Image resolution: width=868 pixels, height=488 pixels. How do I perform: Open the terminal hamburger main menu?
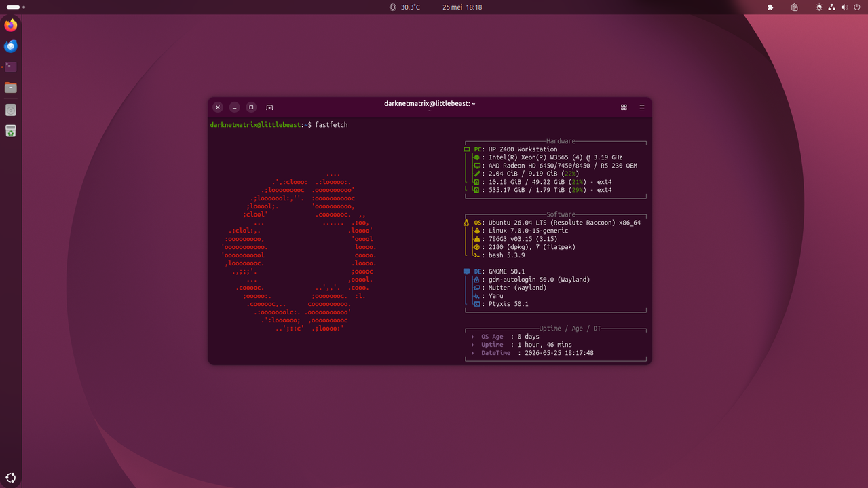(642, 107)
